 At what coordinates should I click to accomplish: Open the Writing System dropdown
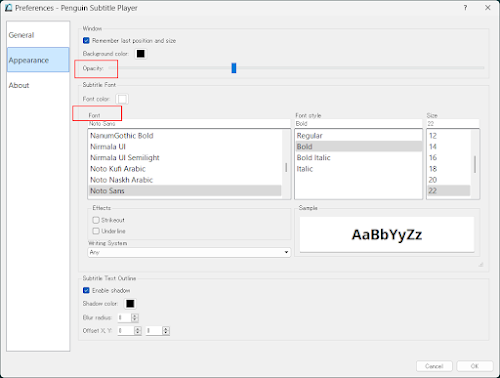pos(189,252)
